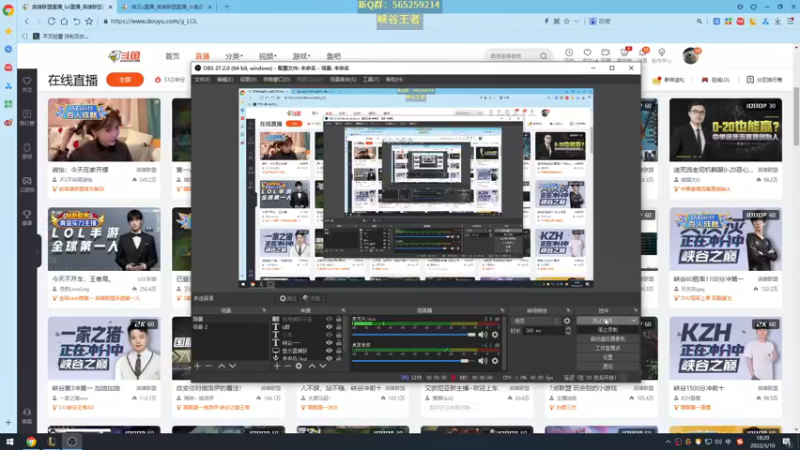This screenshot has height=450, width=800.
Task: Go back in browser history
Action: coord(27,21)
